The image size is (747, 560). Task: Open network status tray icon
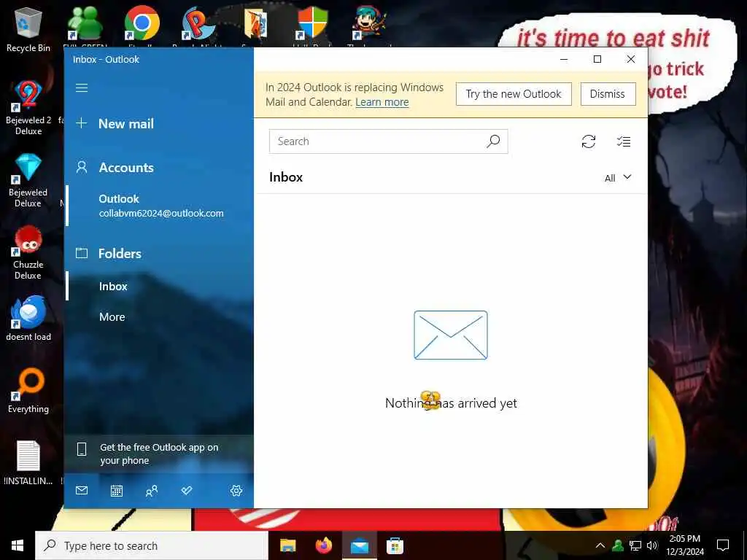(x=635, y=545)
